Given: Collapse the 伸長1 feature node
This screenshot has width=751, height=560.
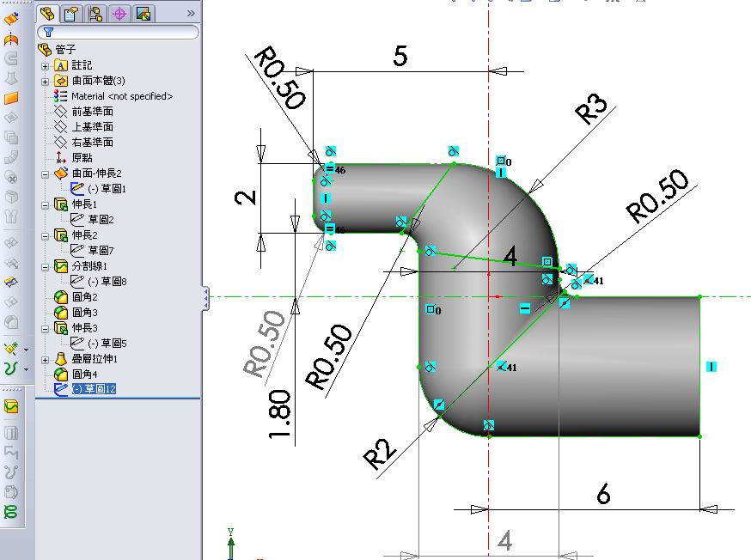Looking at the screenshot, I should pyautogui.click(x=45, y=205).
